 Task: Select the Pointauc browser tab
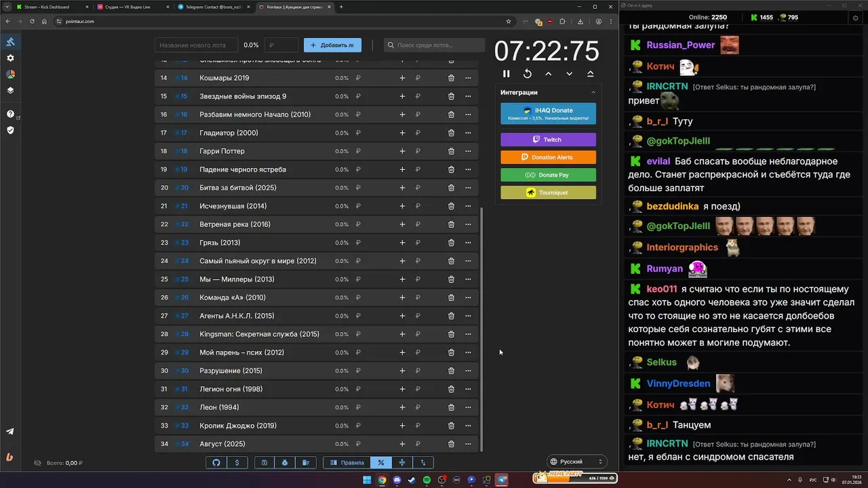tap(295, 7)
